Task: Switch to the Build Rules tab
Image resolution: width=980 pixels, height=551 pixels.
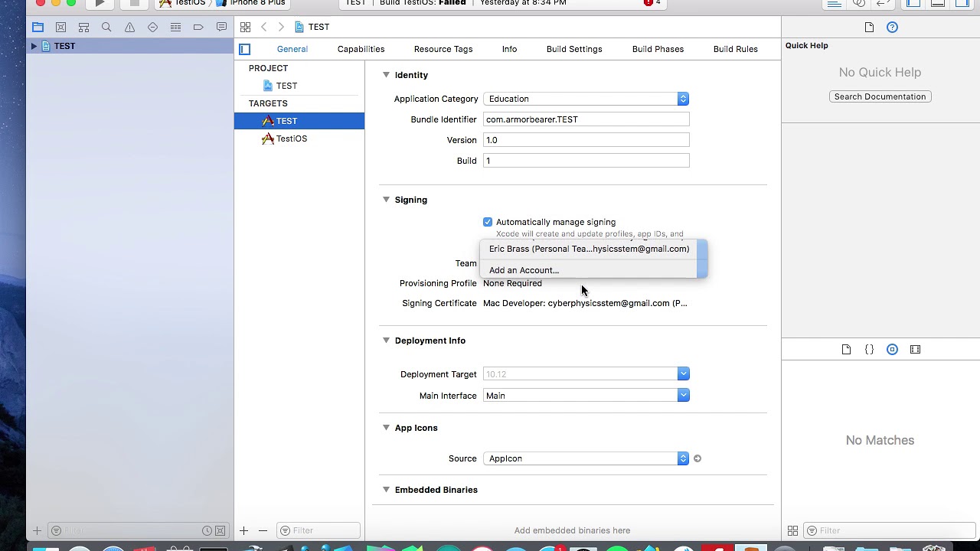Action: point(736,49)
